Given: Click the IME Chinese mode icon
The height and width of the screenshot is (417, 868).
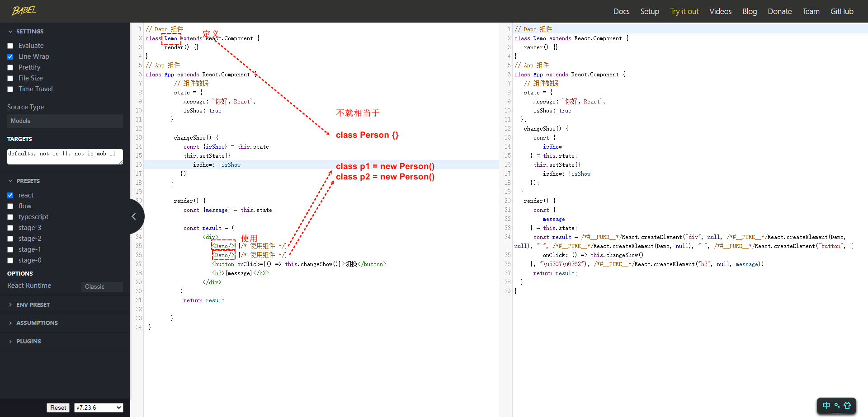Looking at the screenshot, I should (826, 406).
